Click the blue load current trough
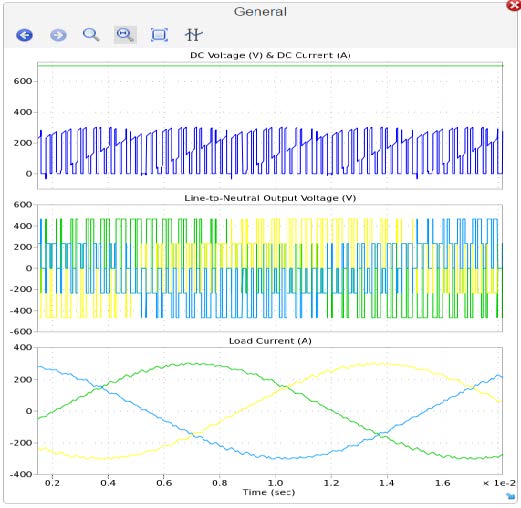521x508 pixels. [283, 458]
